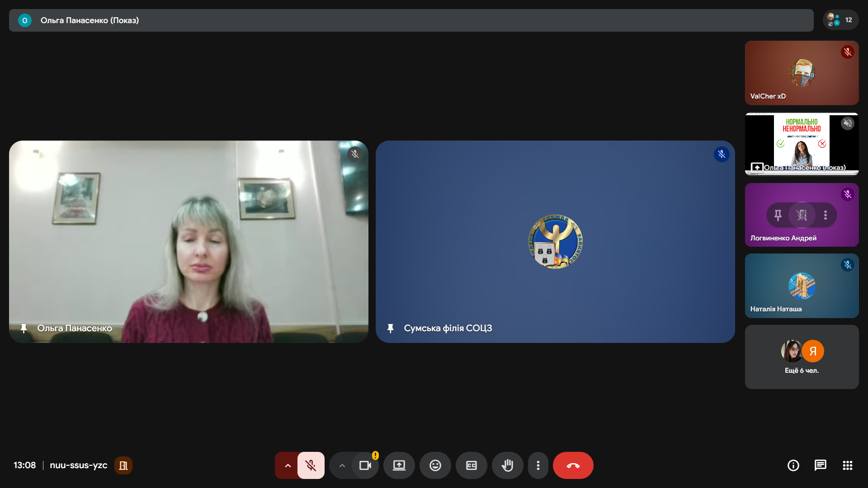Show the 12 participants list
The width and height of the screenshot is (868, 488).
840,20
